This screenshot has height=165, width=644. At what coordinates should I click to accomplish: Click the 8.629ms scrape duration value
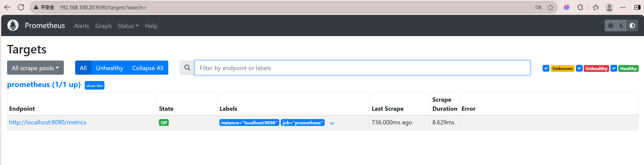tap(443, 122)
